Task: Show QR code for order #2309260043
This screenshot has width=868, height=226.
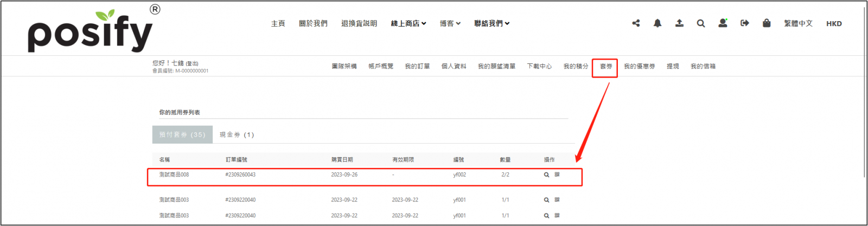Action: tap(557, 175)
